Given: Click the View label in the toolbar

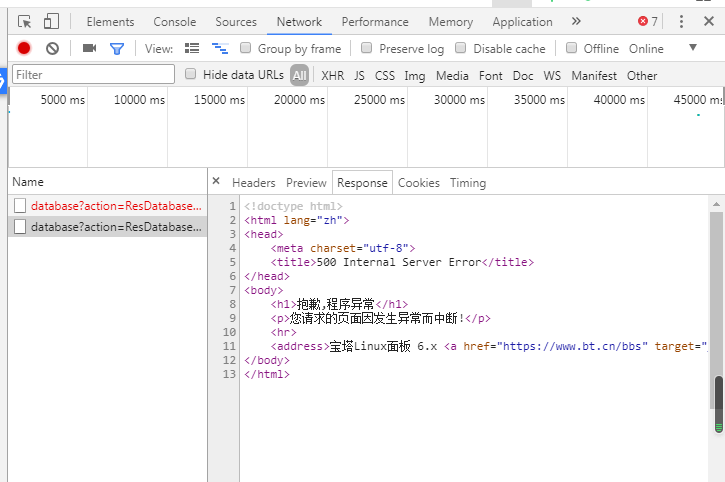Looking at the screenshot, I should tap(159, 49).
